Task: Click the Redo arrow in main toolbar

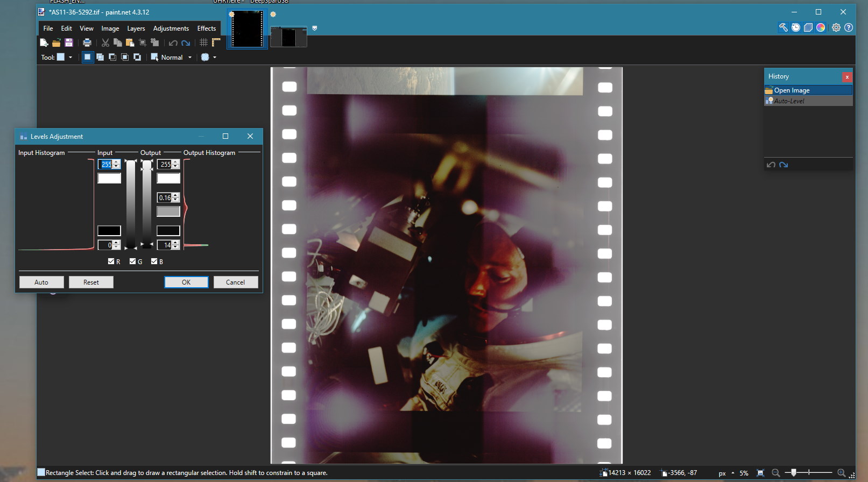Action: point(186,43)
